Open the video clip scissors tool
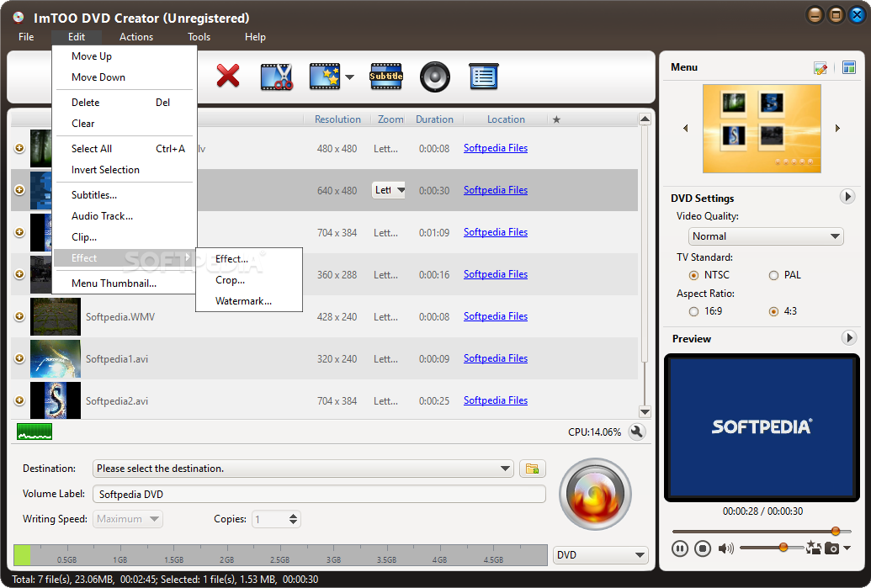 (277, 77)
